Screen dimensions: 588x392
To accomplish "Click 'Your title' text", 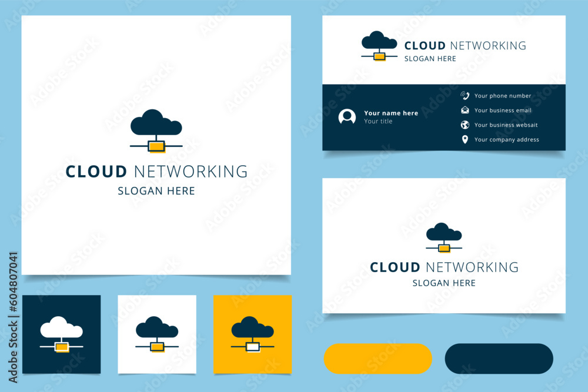I will click(378, 121).
